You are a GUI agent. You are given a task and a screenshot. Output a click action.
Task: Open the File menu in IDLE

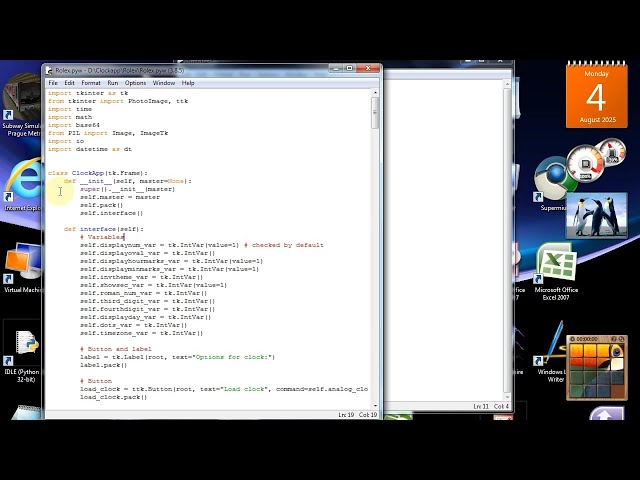point(53,83)
